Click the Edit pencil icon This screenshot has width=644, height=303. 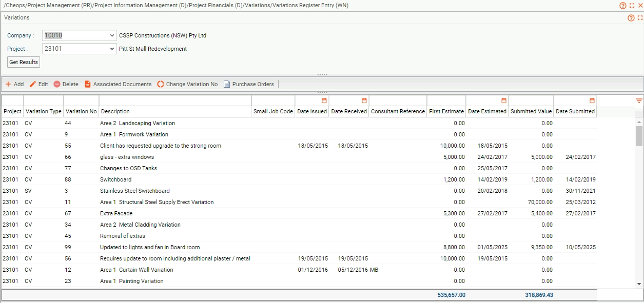click(33, 84)
